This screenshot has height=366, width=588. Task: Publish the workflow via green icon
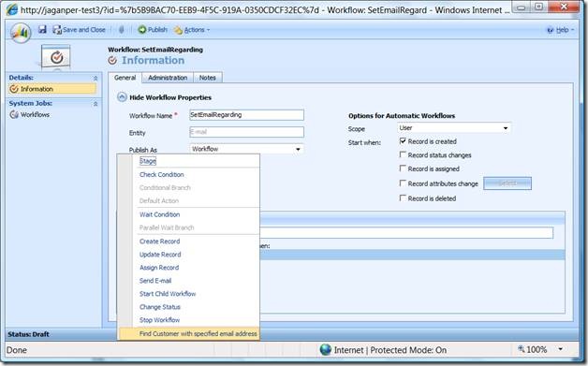coord(141,29)
